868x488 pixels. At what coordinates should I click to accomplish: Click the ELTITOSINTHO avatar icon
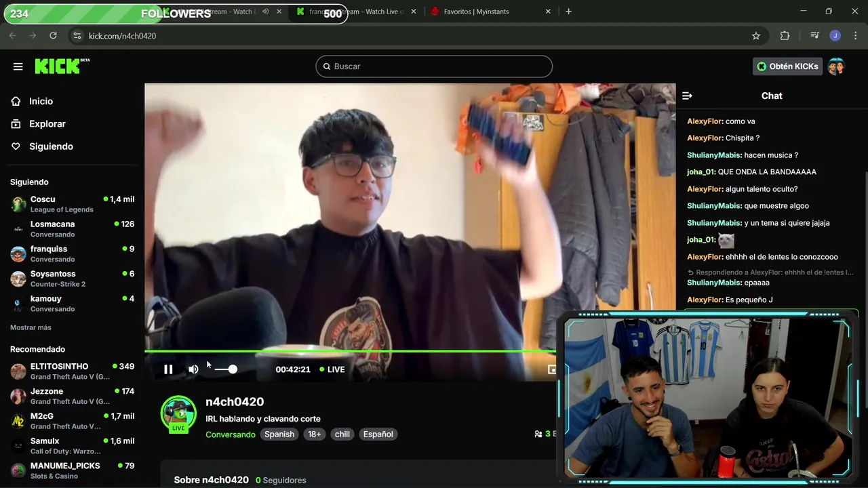click(18, 371)
